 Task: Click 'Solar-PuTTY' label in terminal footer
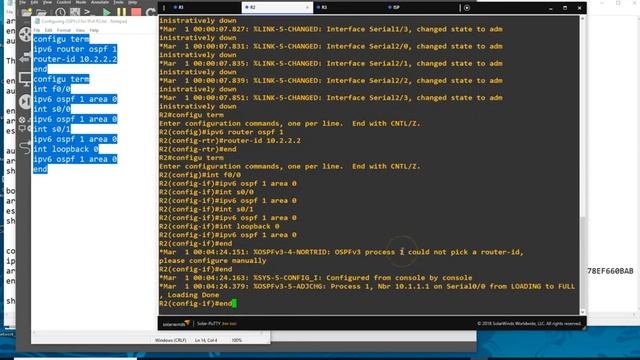click(x=209, y=324)
